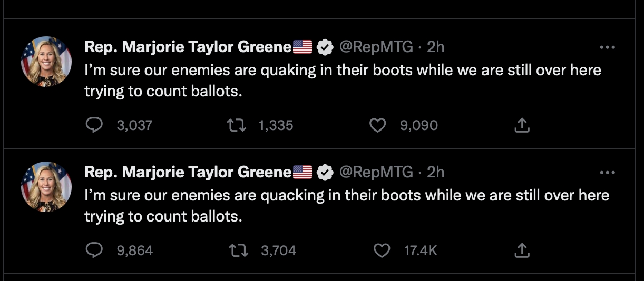Click the verified badge on the first tweet

coord(326,48)
